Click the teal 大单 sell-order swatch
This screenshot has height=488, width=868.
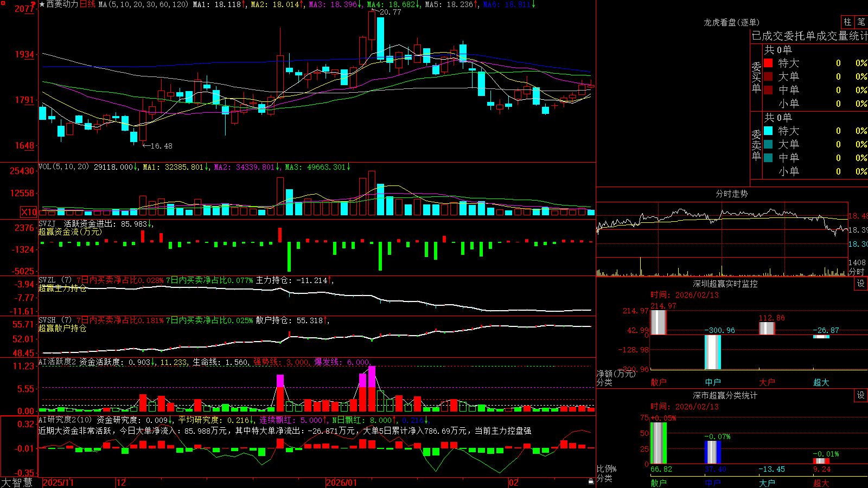pyautogui.click(x=768, y=144)
